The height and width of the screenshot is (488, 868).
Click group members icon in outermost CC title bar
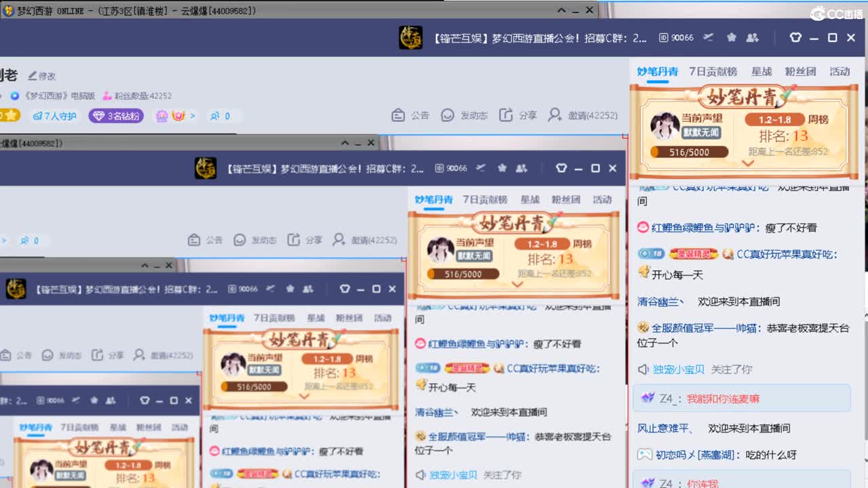tap(752, 37)
